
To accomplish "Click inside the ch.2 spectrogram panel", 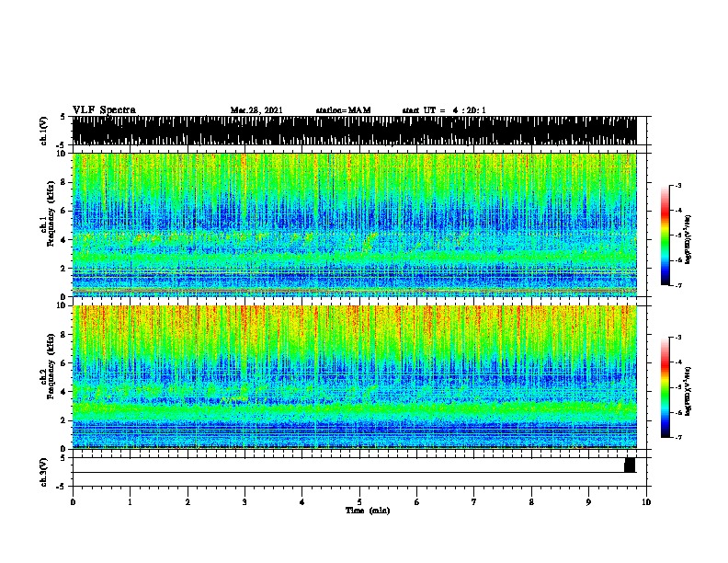I will click(355, 377).
